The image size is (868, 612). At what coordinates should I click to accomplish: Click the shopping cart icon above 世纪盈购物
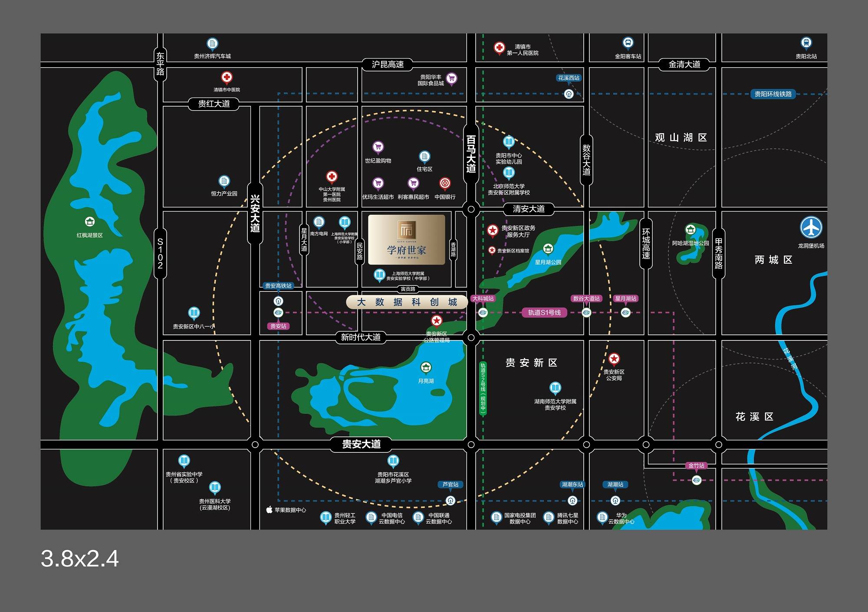coord(378,147)
